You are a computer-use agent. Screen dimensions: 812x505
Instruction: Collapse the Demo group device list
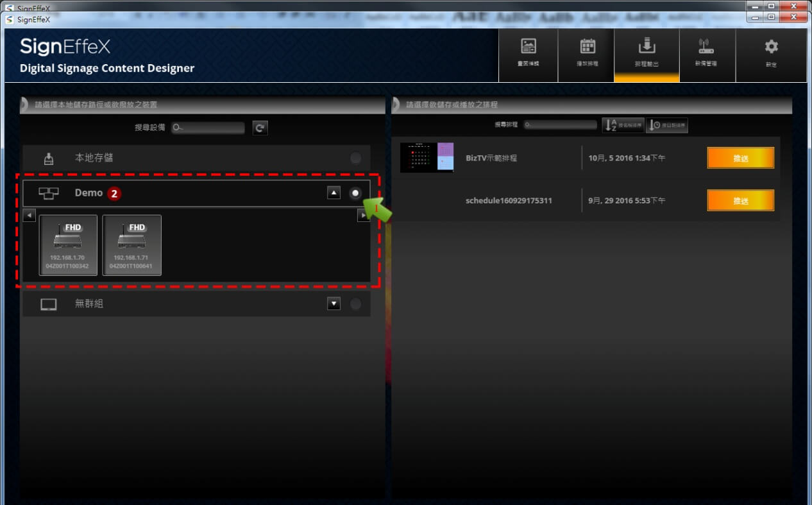334,193
